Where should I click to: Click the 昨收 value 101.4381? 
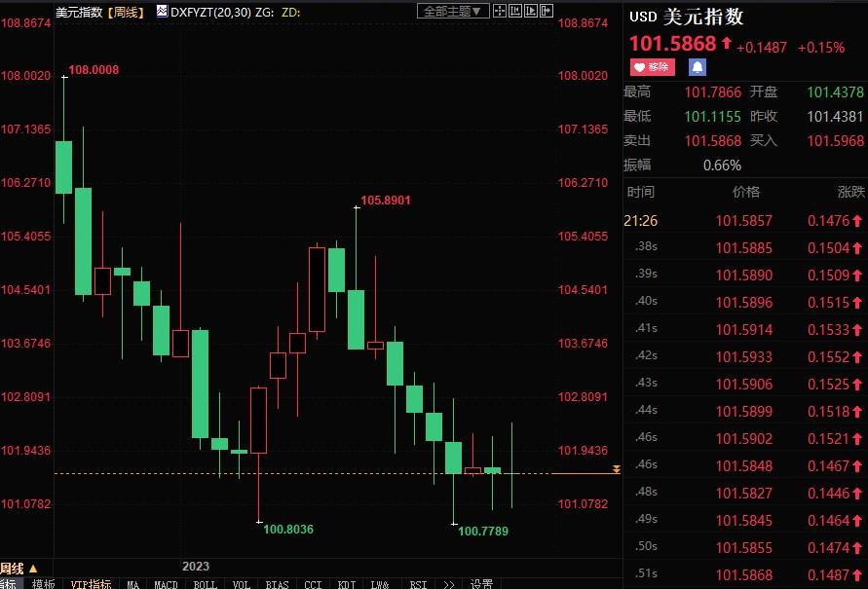click(835, 116)
